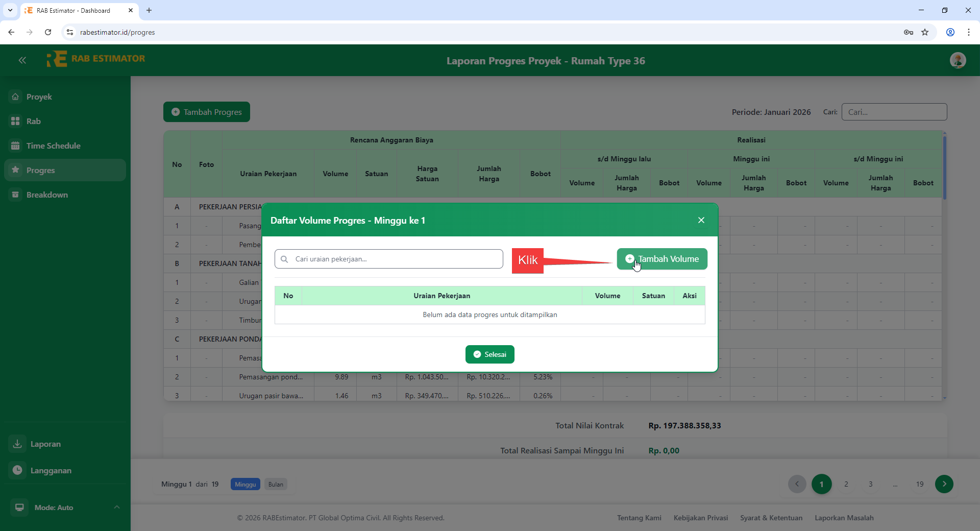Click the Cari uraian pekerjaan search field

[x=388, y=259]
